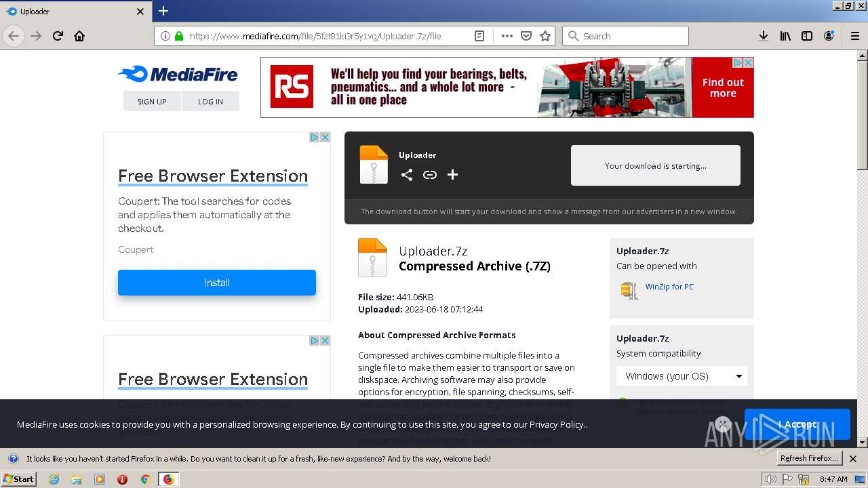Click the upload date text 2023-06-18 07:12:44
Screen dimensions: 868x488
pos(444,309)
